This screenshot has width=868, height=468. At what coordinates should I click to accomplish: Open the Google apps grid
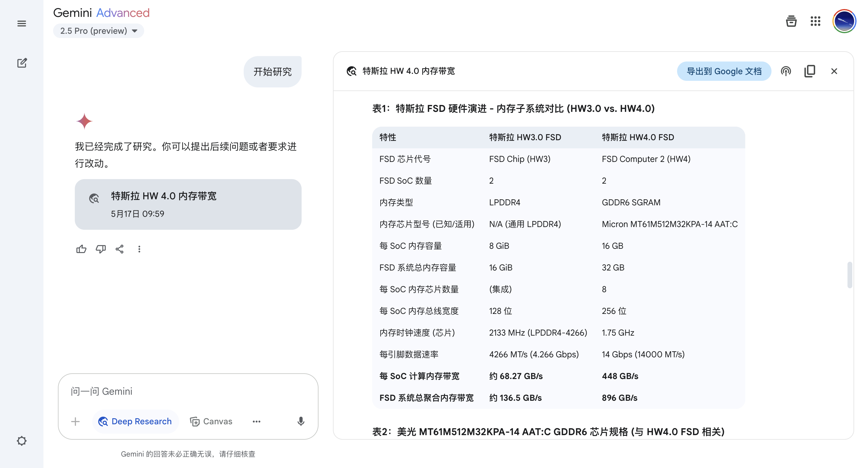click(815, 21)
